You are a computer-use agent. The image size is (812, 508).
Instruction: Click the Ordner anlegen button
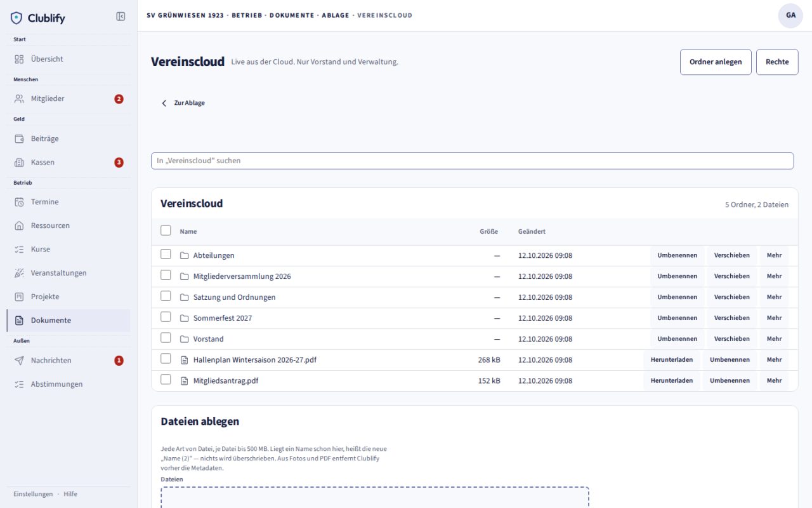pos(716,62)
